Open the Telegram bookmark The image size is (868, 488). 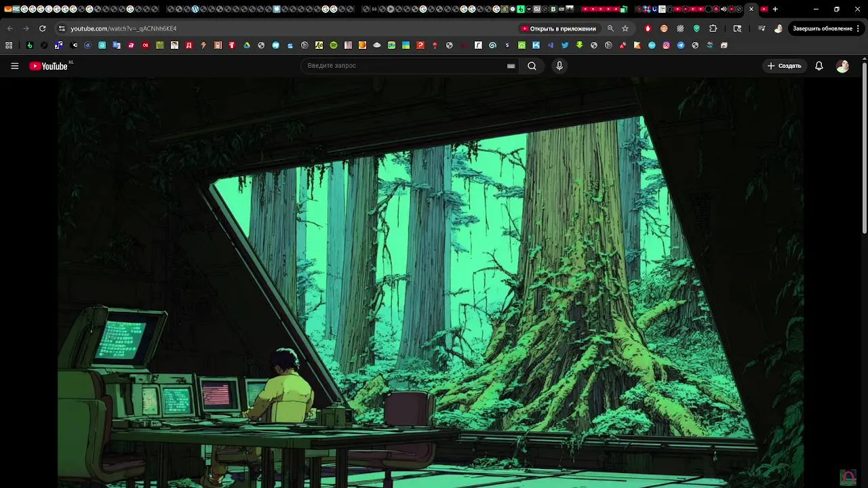click(681, 45)
